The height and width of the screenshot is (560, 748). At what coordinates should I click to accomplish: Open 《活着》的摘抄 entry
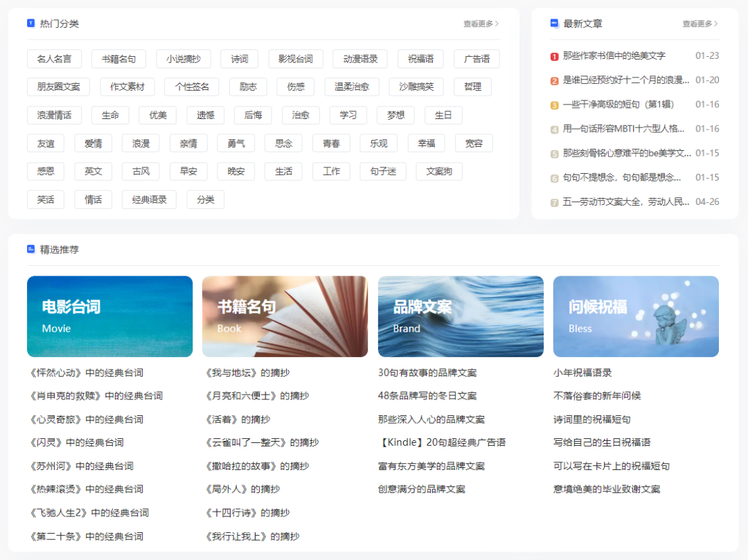click(x=240, y=419)
